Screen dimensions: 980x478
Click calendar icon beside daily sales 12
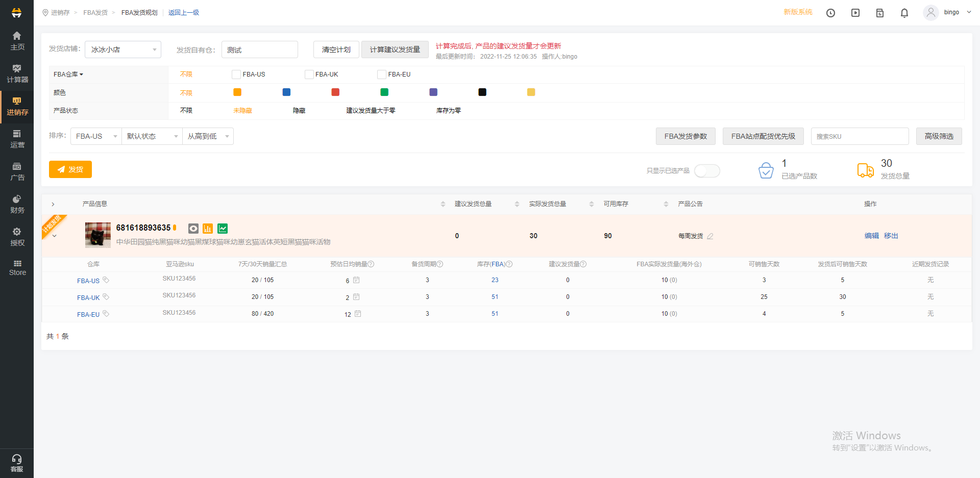[358, 314]
